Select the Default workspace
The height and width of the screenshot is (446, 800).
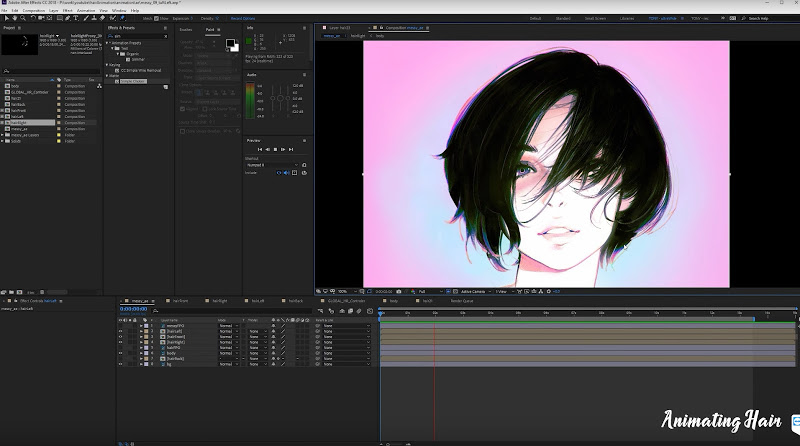535,18
